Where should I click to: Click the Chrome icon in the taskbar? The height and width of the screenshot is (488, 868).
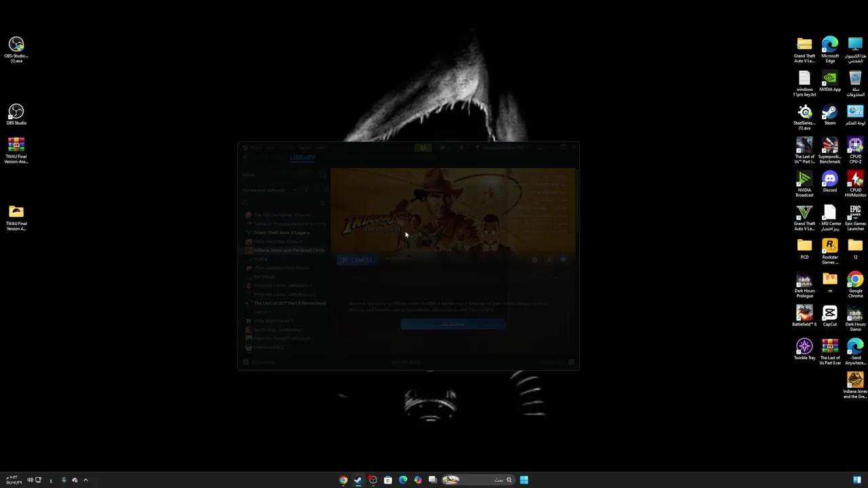pyautogui.click(x=343, y=480)
